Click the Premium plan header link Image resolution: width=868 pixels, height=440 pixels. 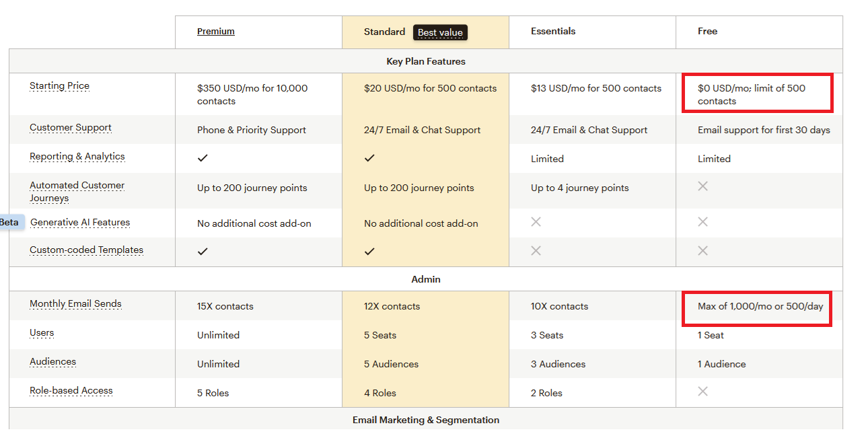coord(215,32)
